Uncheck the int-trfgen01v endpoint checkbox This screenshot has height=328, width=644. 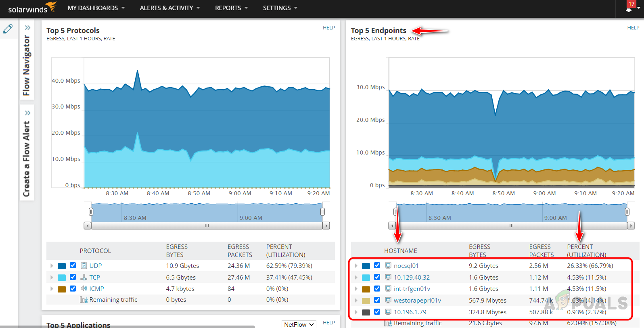tap(377, 288)
